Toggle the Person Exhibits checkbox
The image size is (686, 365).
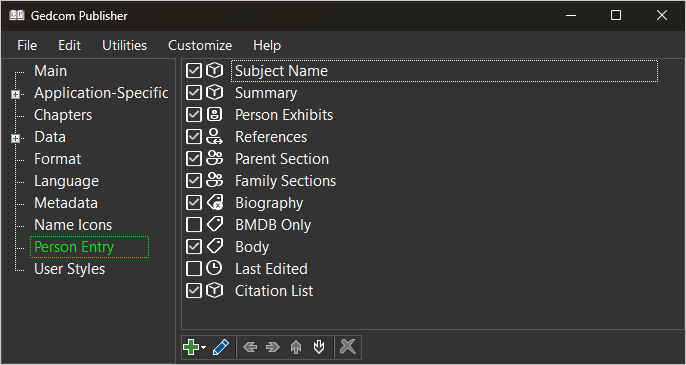coord(193,115)
